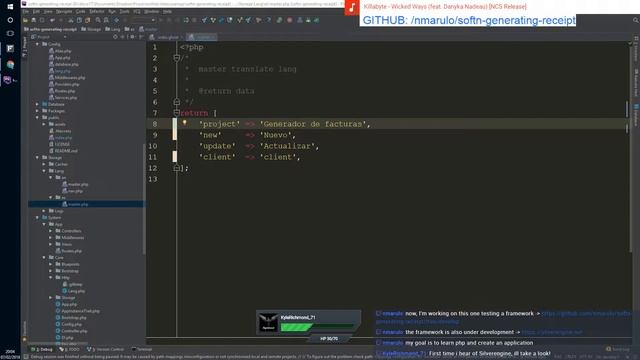Expand the assets folder

click(x=44, y=124)
